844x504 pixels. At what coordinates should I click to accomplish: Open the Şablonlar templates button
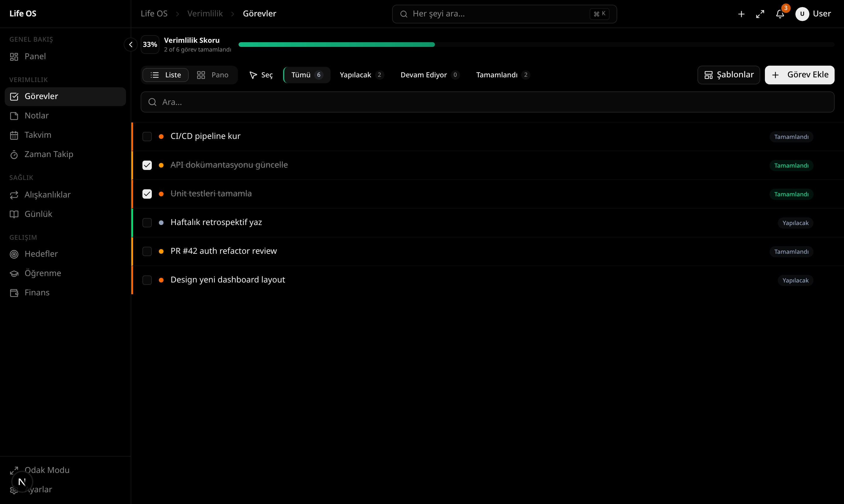pos(729,75)
